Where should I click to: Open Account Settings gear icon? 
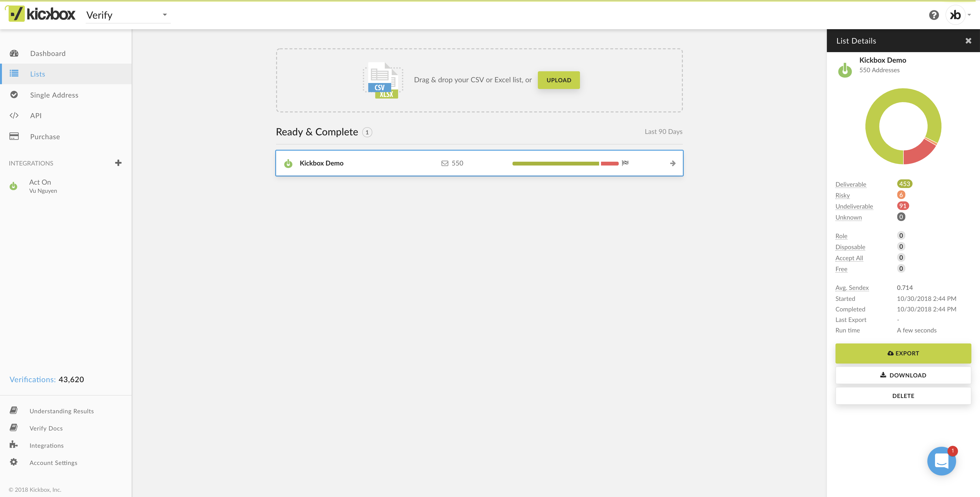coord(14,462)
